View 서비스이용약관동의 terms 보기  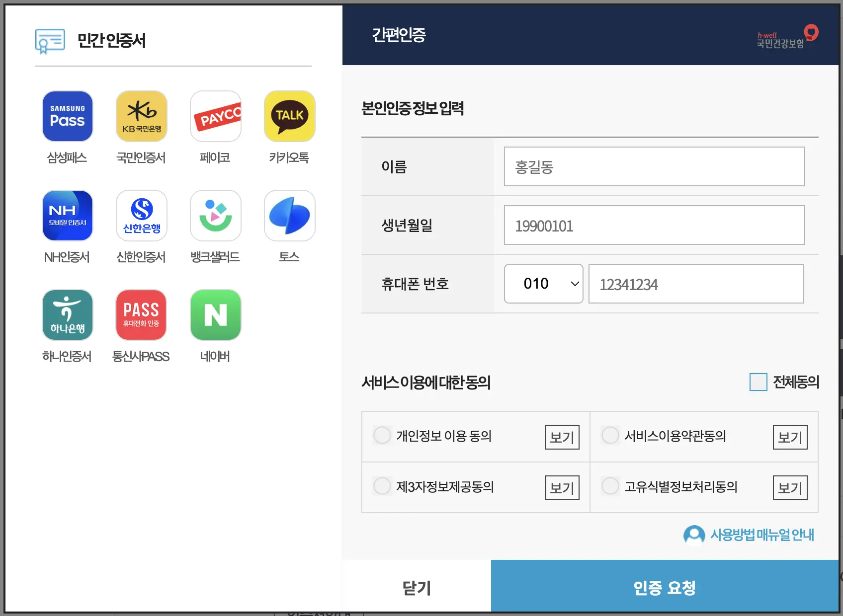(790, 437)
